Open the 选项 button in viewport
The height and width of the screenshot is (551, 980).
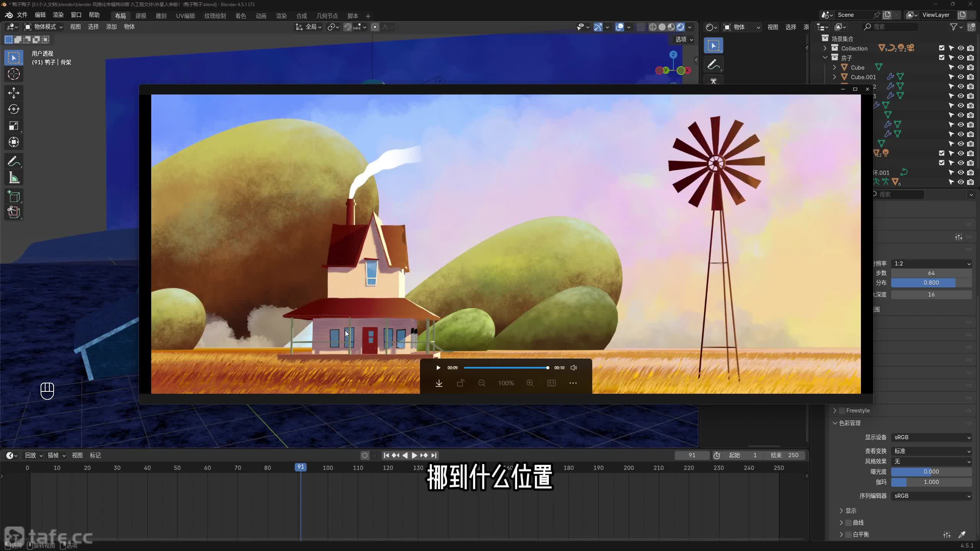point(684,39)
